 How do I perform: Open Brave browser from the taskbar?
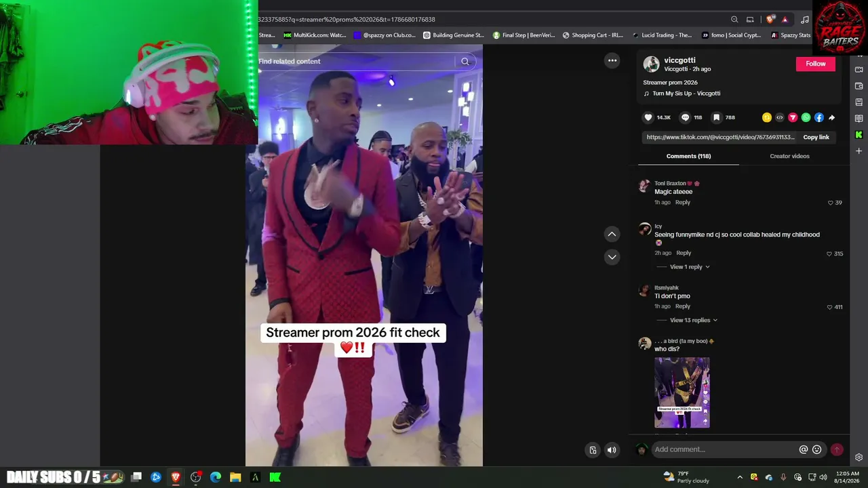click(176, 477)
